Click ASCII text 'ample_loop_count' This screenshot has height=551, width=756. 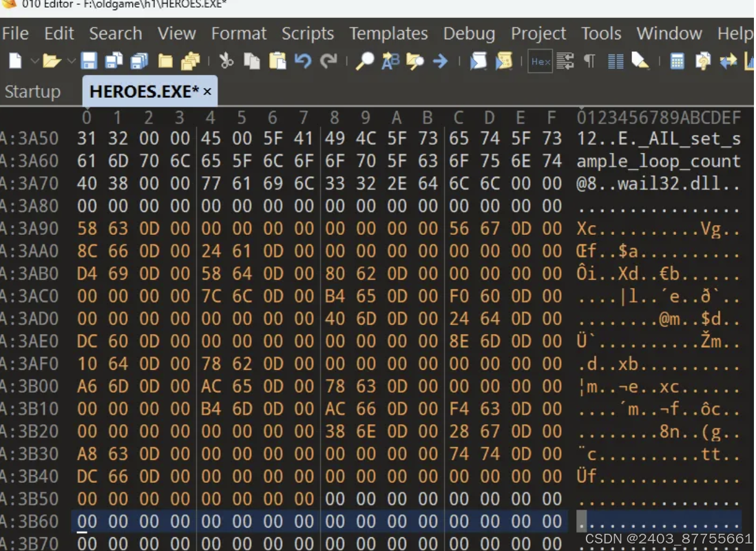(659, 161)
